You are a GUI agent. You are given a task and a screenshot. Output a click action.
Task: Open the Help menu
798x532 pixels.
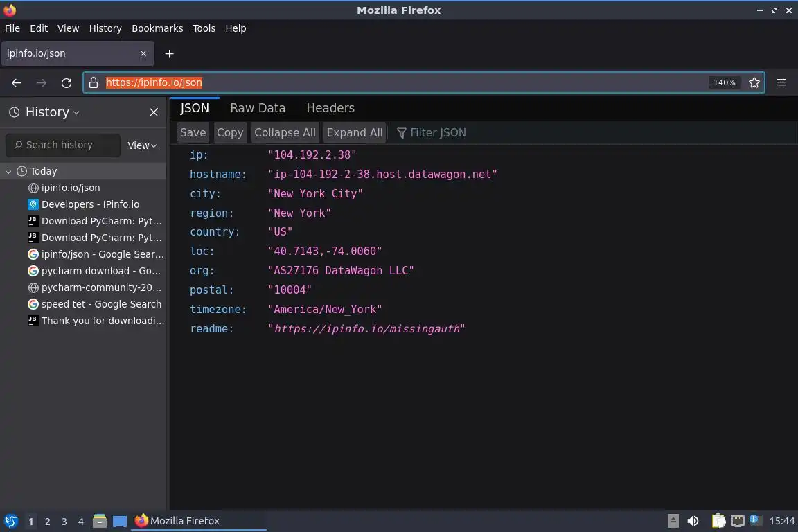click(x=236, y=28)
